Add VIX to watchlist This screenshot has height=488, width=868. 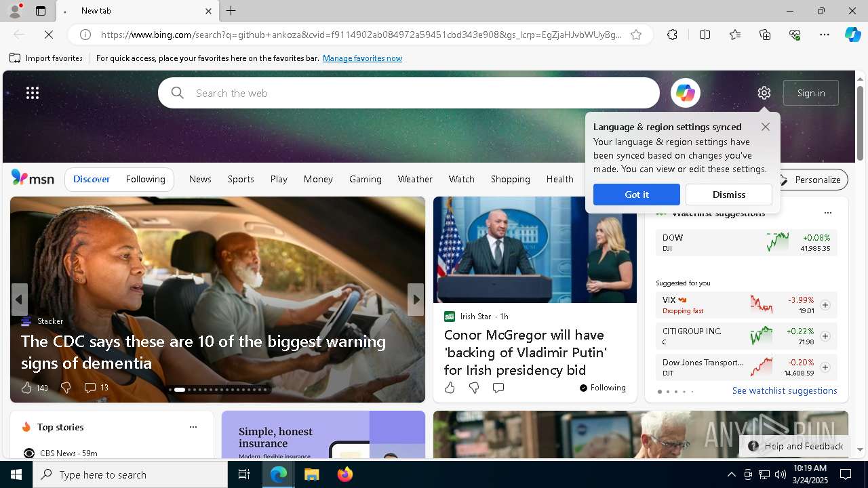click(x=825, y=305)
